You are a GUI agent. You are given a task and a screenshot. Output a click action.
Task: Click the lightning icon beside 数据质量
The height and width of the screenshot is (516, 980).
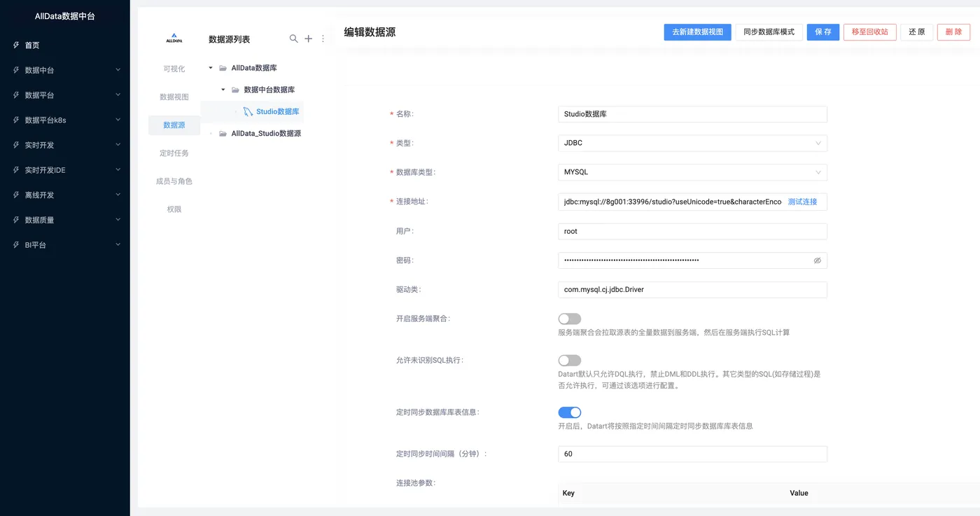pyautogui.click(x=16, y=220)
